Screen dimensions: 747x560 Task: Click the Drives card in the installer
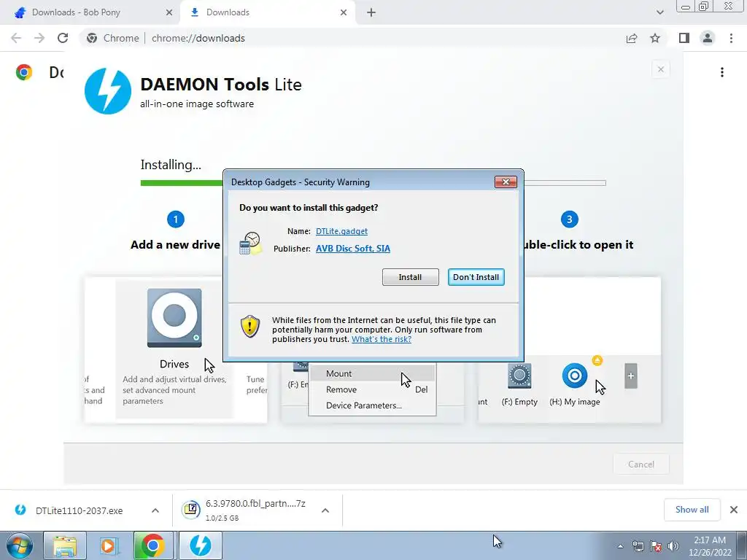coord(174,349)
